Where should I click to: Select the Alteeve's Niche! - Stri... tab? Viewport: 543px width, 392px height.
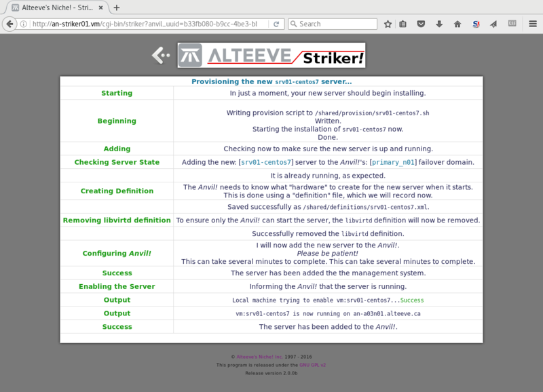point(57,7)
